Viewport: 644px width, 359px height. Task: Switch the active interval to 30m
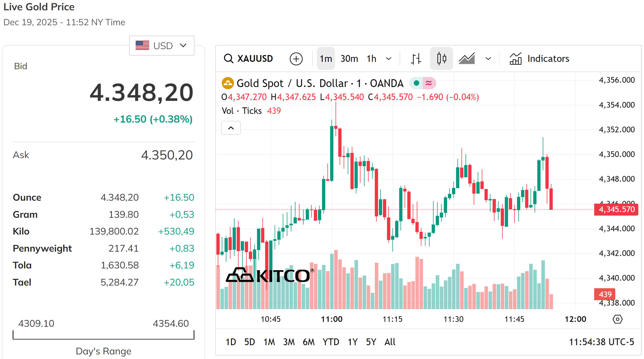coord(349,59)
